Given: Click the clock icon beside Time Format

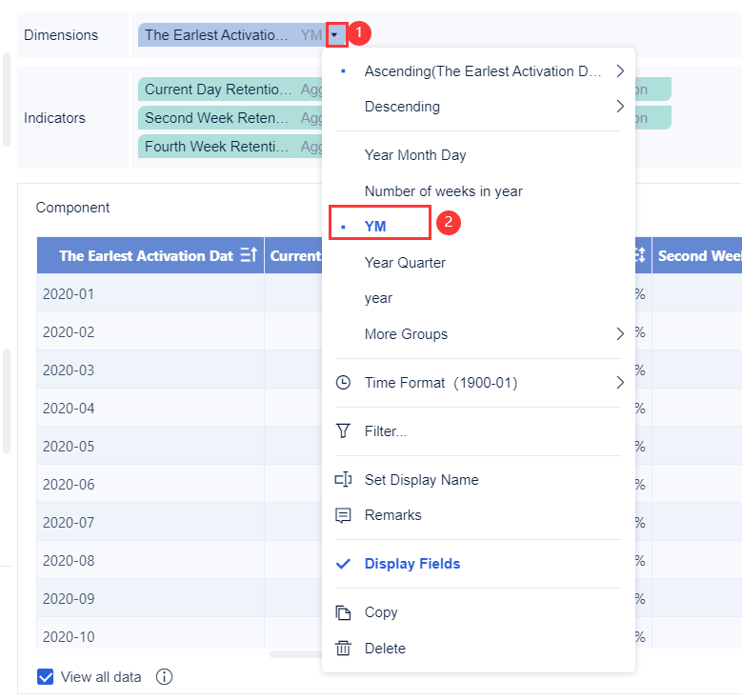Looking at the screenshot, I should [x=344, y=383].
